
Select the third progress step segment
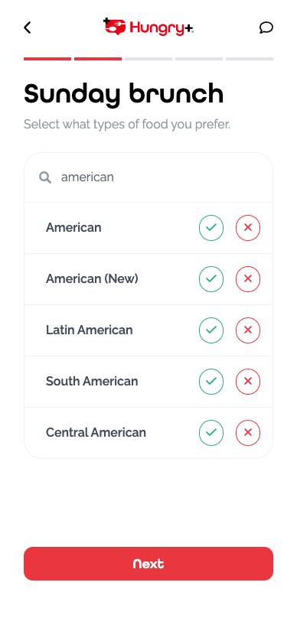(x=148, y=59)
